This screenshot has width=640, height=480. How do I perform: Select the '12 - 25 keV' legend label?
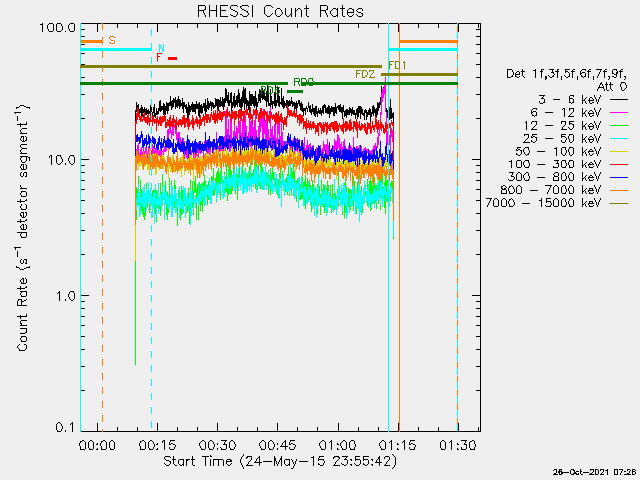(x=562, y=125)
